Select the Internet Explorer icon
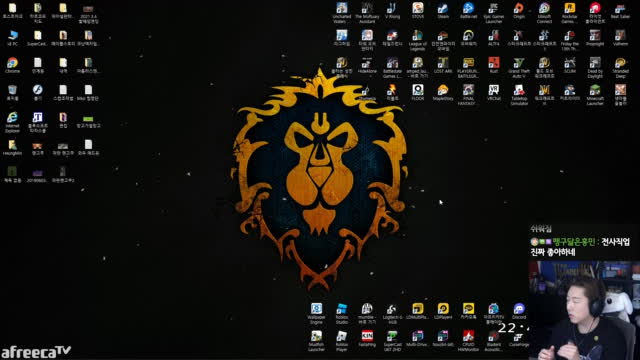This screenshot has width=640, height=360. coord(12,122)
